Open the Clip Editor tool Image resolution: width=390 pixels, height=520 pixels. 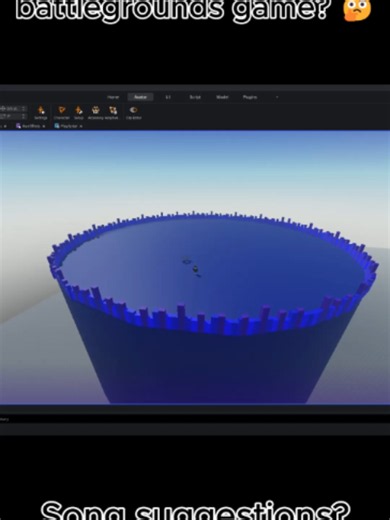coord(133,112)
